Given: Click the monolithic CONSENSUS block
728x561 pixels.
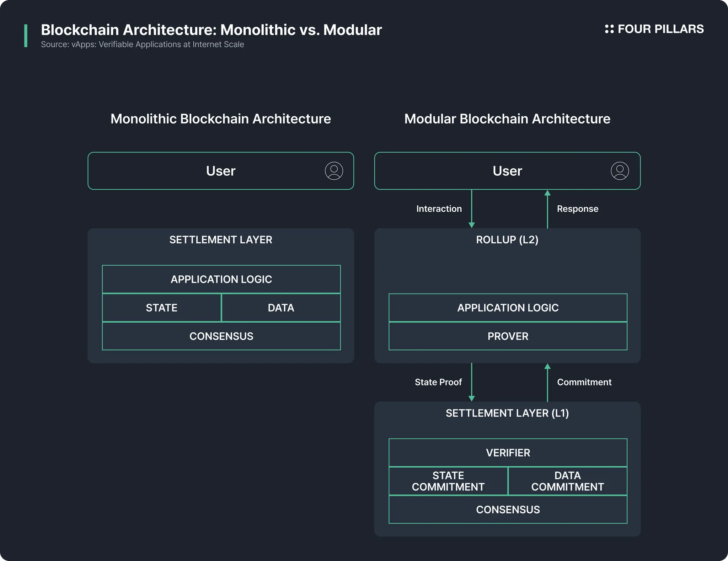Looking at the screenshot, I should [x=221, y=336].
